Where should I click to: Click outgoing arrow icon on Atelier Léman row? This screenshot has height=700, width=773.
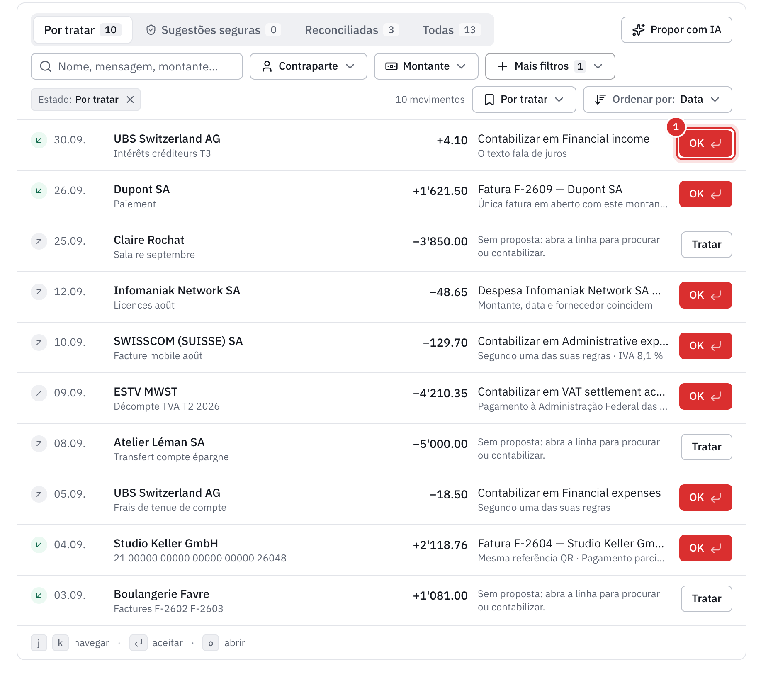tap(39, 444)
